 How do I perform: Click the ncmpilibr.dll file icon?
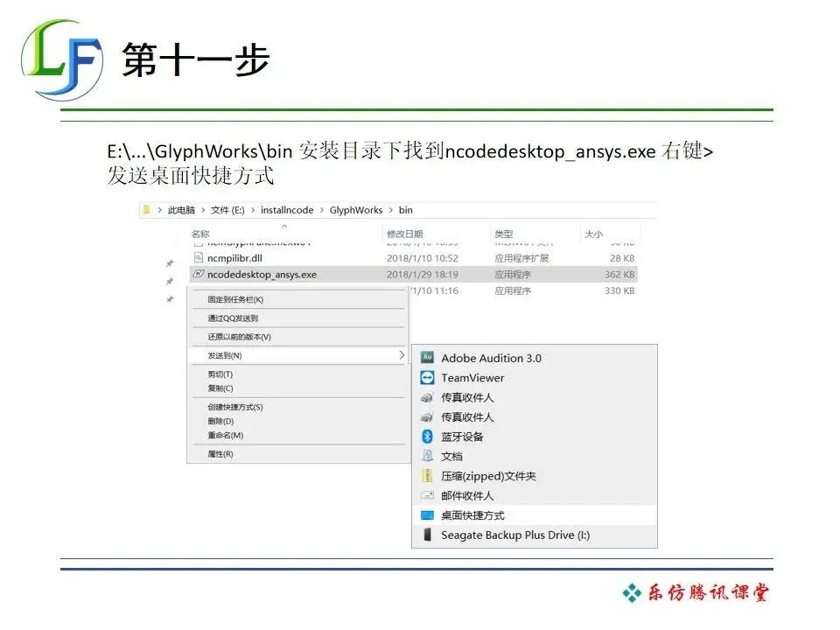coord(199,257)
